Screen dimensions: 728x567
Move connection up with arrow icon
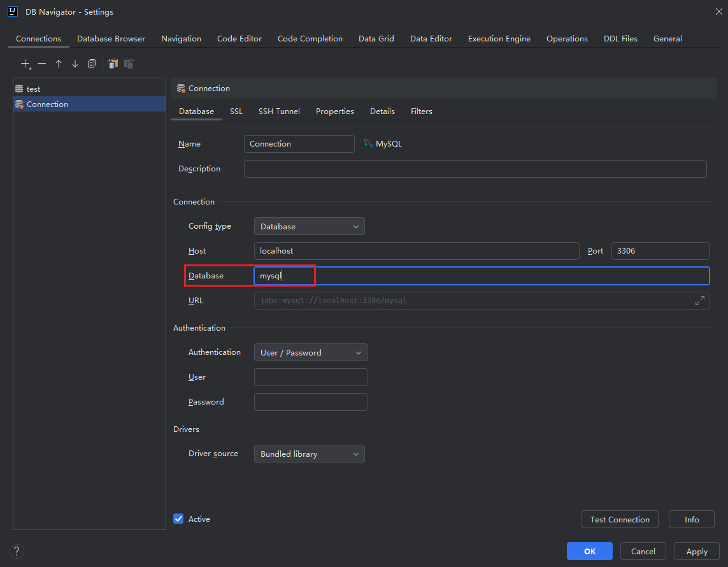click(x=59, y=64)
